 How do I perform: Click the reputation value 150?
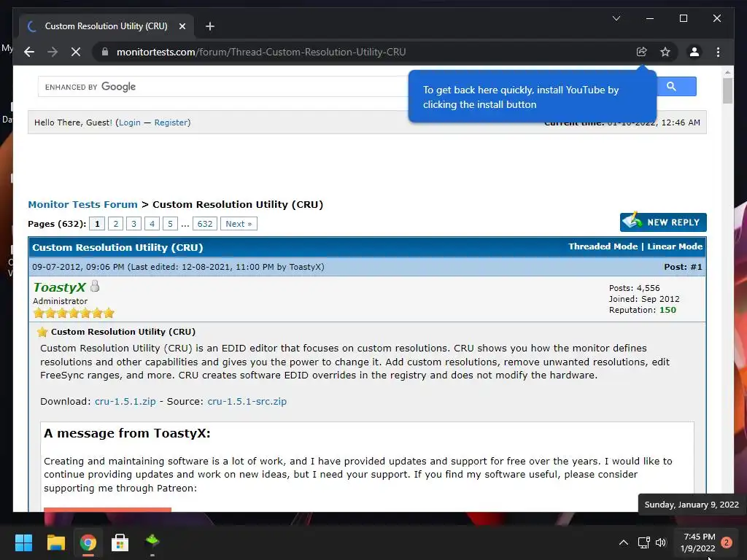pyautogui.click(x=667, y=310)
